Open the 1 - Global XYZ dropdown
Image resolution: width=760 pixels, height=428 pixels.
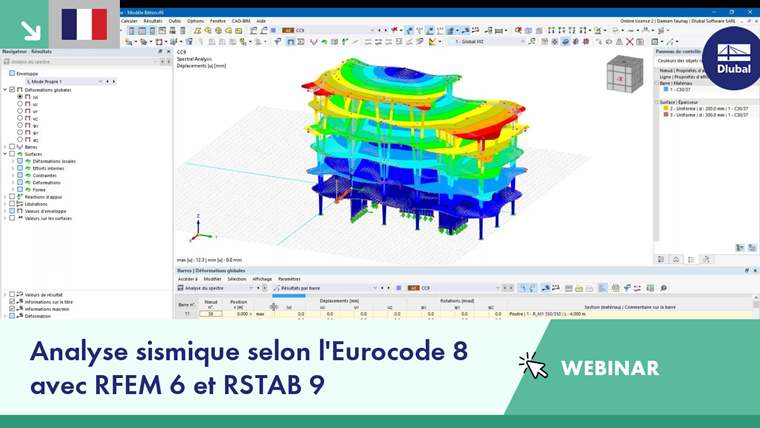click(x=522, y=42)
